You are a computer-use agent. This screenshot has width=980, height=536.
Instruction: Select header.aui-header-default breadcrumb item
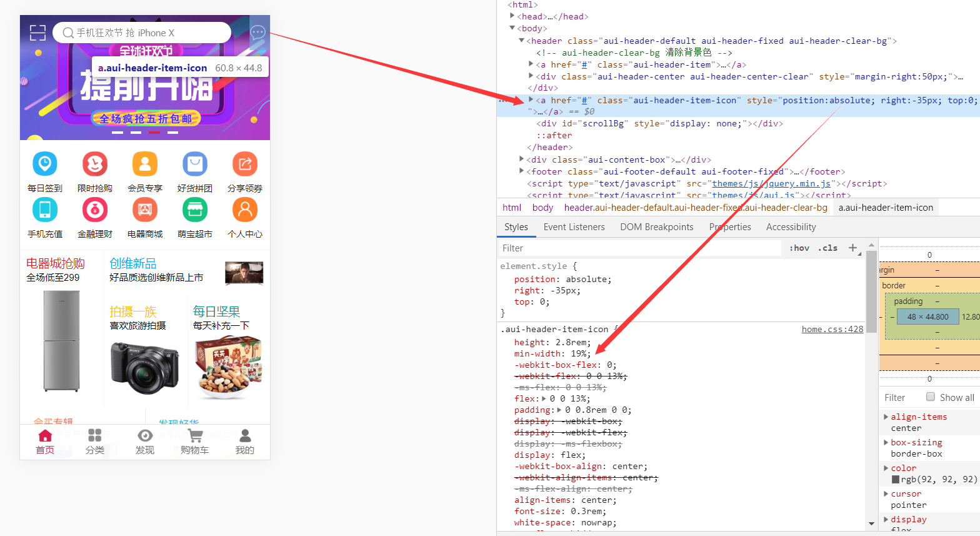coord(696,208)
